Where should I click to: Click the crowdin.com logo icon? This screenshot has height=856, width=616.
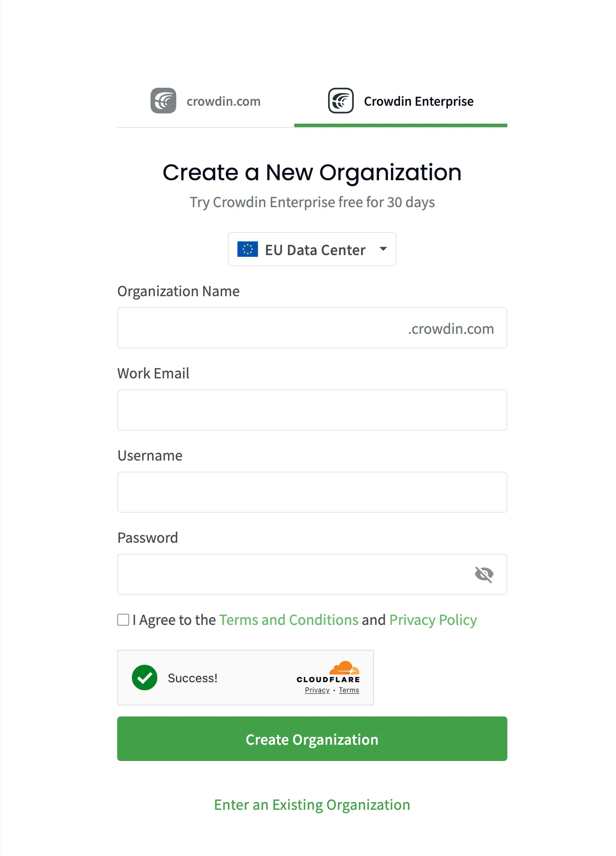coord(163,100)
